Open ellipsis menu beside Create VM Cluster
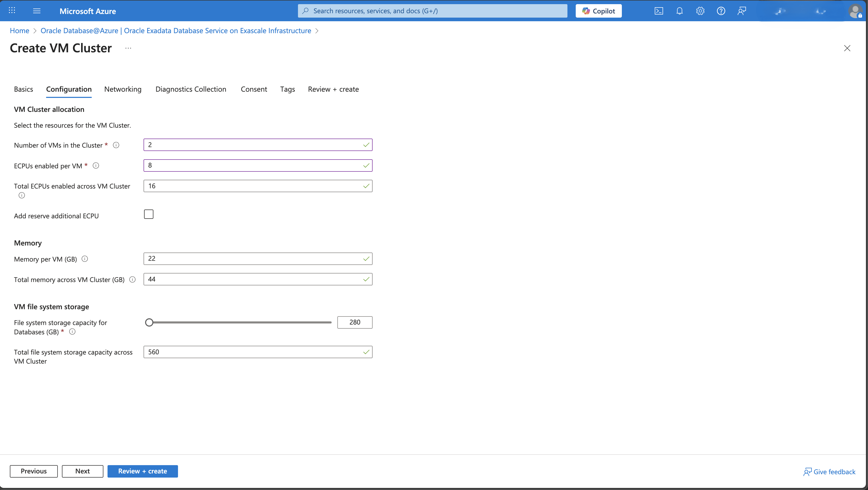Screen dimensions: 868x490 click(128, 48)
